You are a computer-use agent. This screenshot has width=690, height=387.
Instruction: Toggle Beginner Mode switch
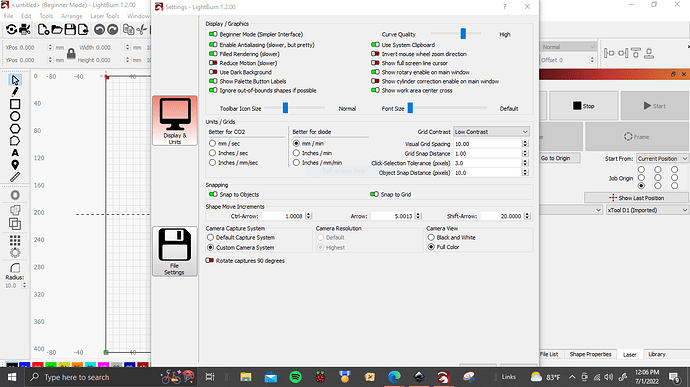click(x=213, y=34)
